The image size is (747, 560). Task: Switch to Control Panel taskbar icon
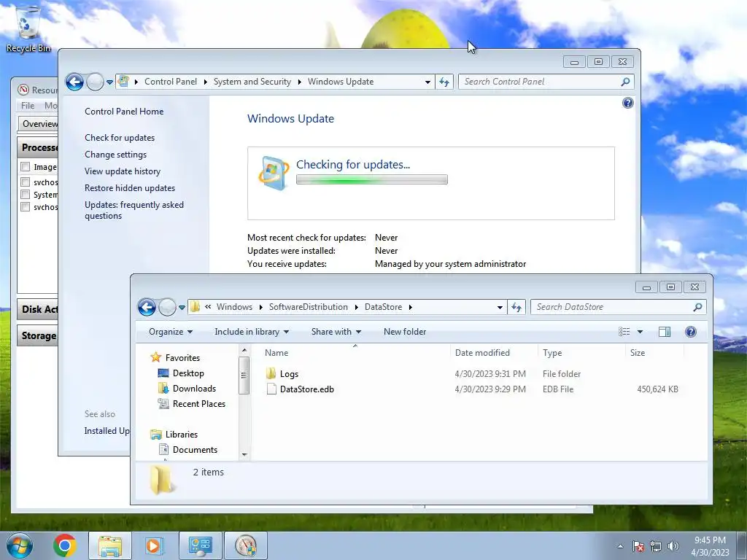click(x=200, y=545)
